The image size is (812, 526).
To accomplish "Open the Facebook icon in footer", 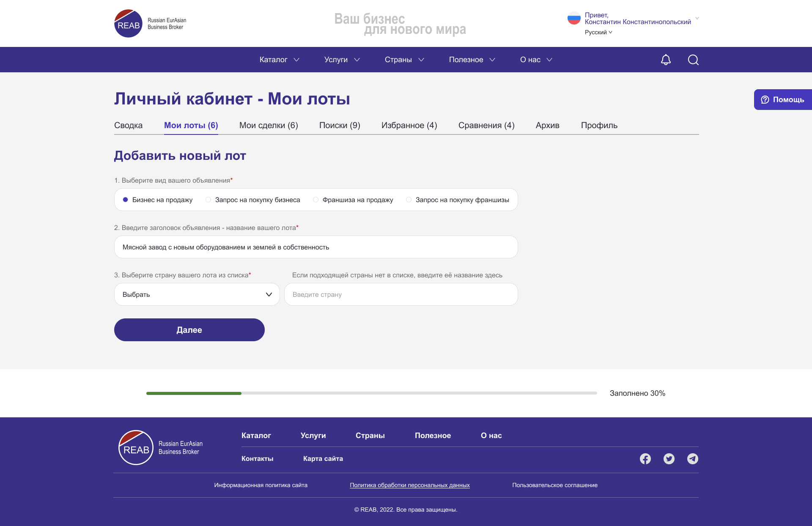I will pyautogui.click(x=645, y=459).
